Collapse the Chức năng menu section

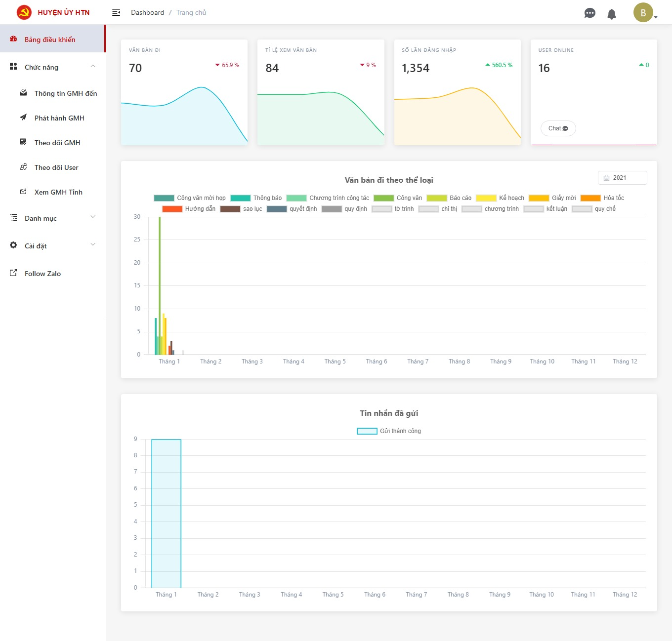[x=92, y=67]
